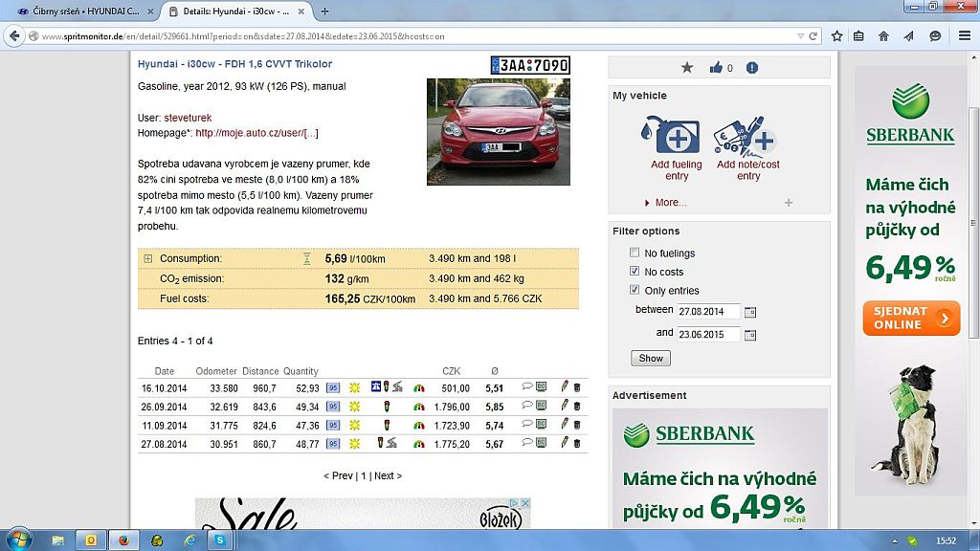Click board computer icon for 26.09.2014 entry
The width and height of the screenshot is (980, 551).
(542, 406)
